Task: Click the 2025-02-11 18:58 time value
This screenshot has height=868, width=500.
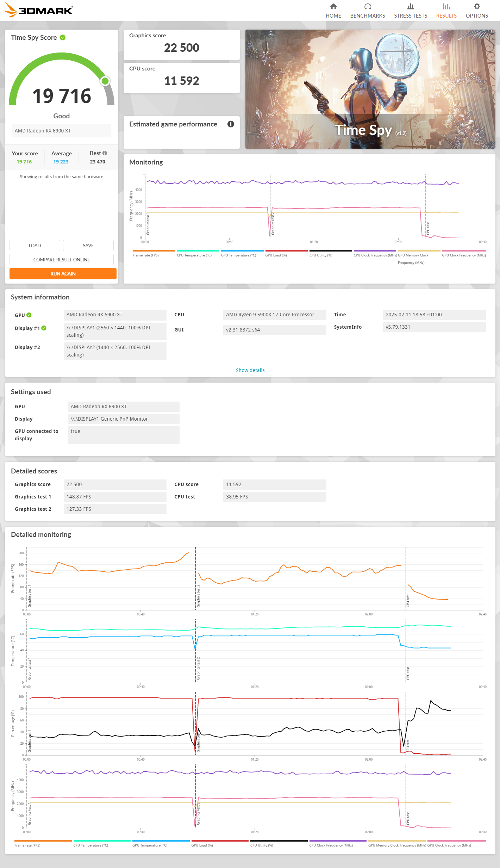Action: pyautogui.click(x=434, y=315)
